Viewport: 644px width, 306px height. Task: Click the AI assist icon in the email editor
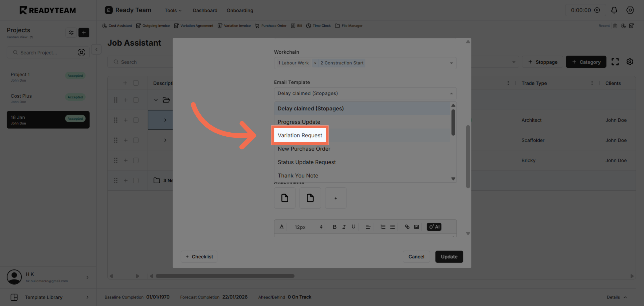434,227
